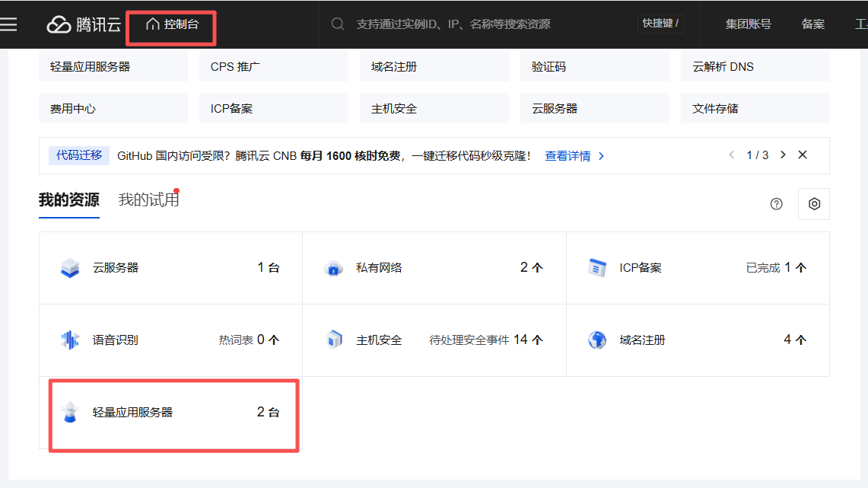Open the hamburger navigation menu
The height and width of the screenshot is (488, 868).
click(8, 24)
